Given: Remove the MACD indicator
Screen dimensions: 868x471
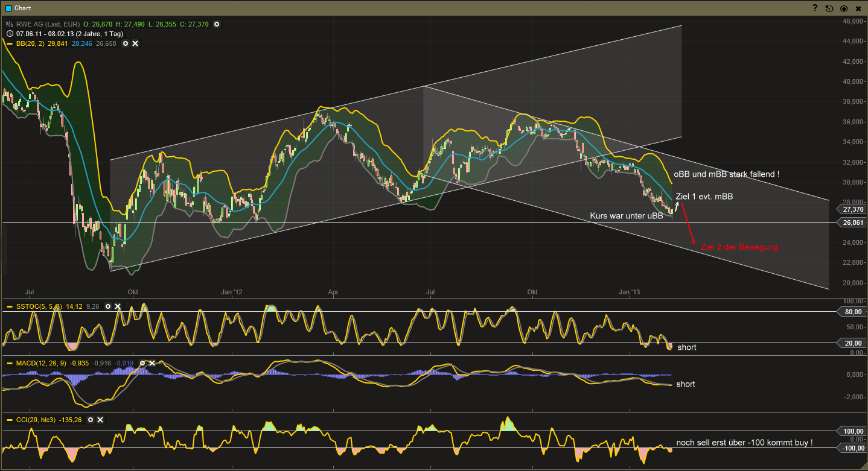Looking at the screenshot, I should [152, 363].
